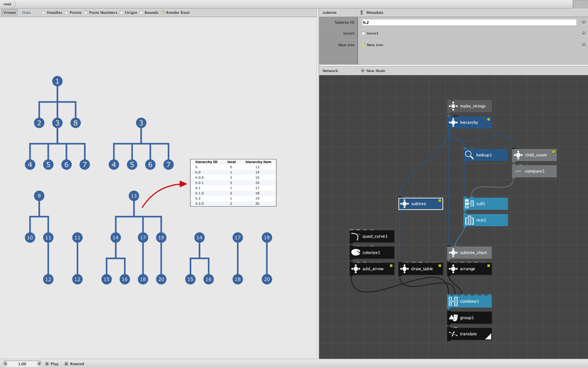Click the group1 node icon
588x368 pixels.
[453, 318]
